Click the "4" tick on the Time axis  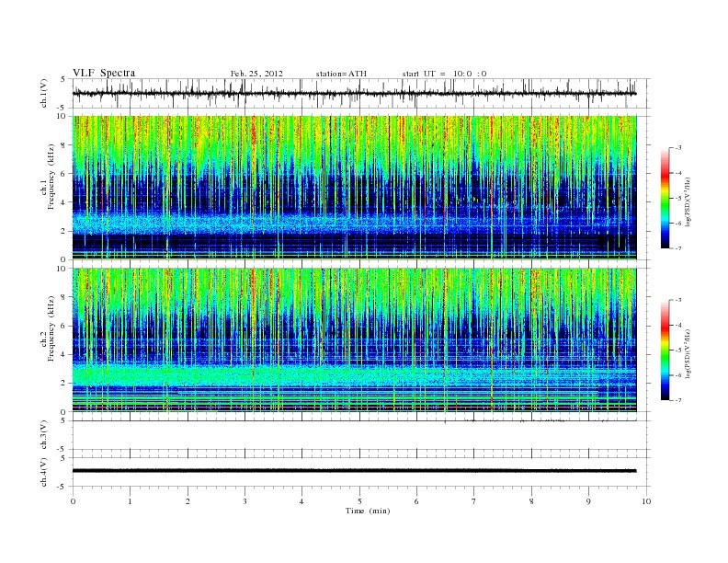coord(301,501)
